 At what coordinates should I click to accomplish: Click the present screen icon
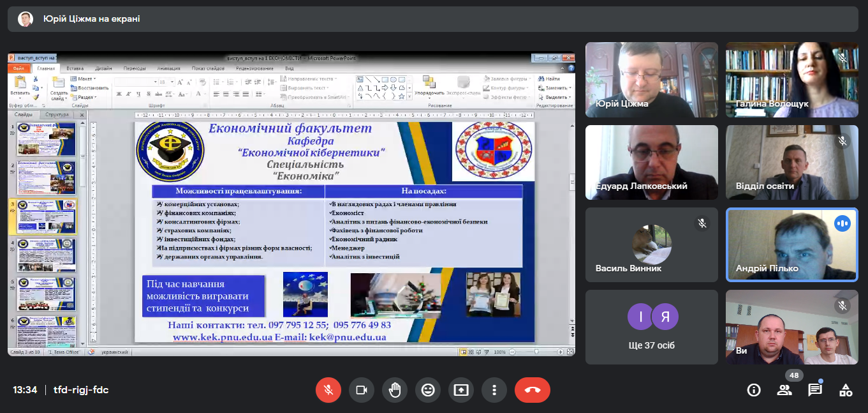coord(461,390)
